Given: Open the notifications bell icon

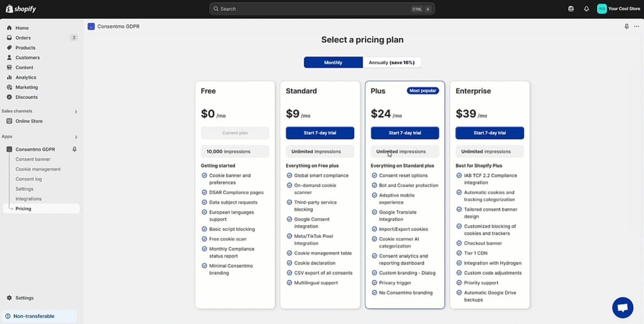Looking at the screenshot, I should tap(586, 9).
